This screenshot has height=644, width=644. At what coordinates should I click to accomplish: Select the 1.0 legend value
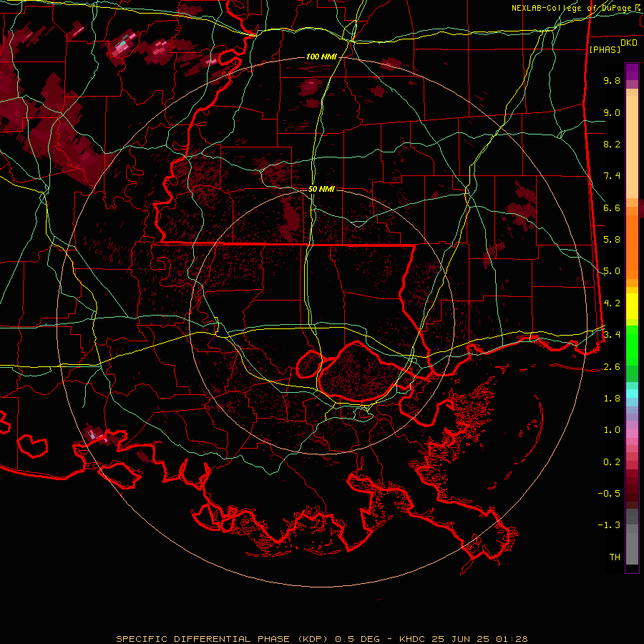click(612, 430)
